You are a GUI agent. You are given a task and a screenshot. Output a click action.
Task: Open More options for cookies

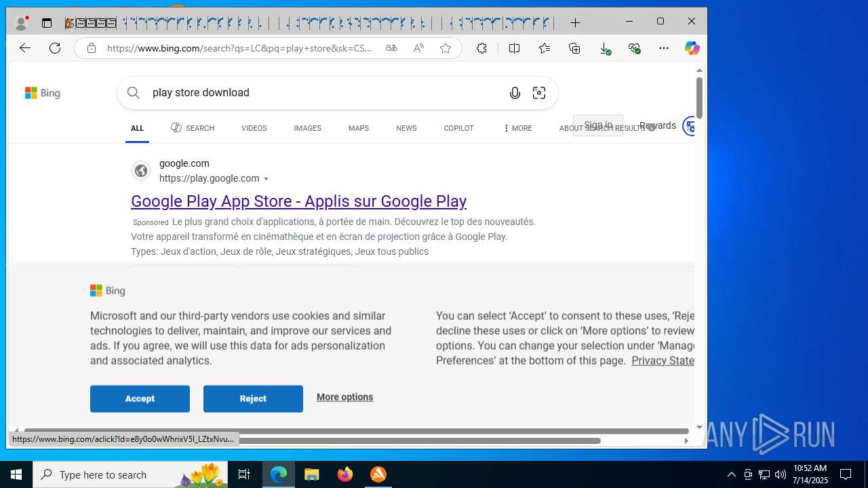pyautogui.click(x=344, y=397)
